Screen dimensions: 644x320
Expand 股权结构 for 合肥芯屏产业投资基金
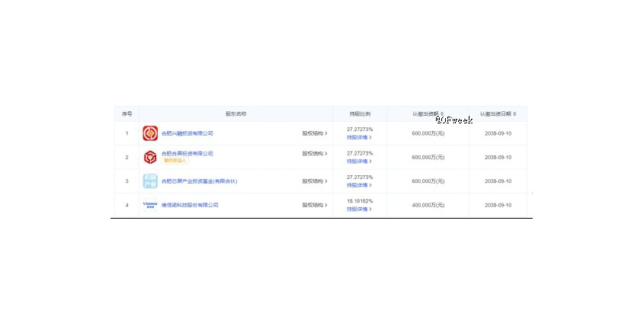click(x=315, y=181)
